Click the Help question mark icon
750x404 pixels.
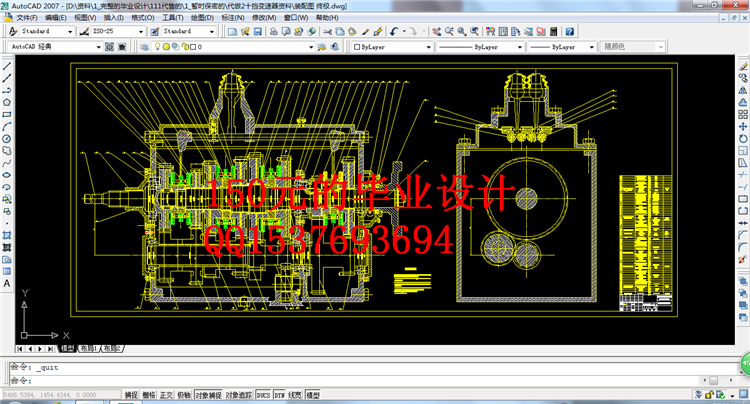[570, 32]
